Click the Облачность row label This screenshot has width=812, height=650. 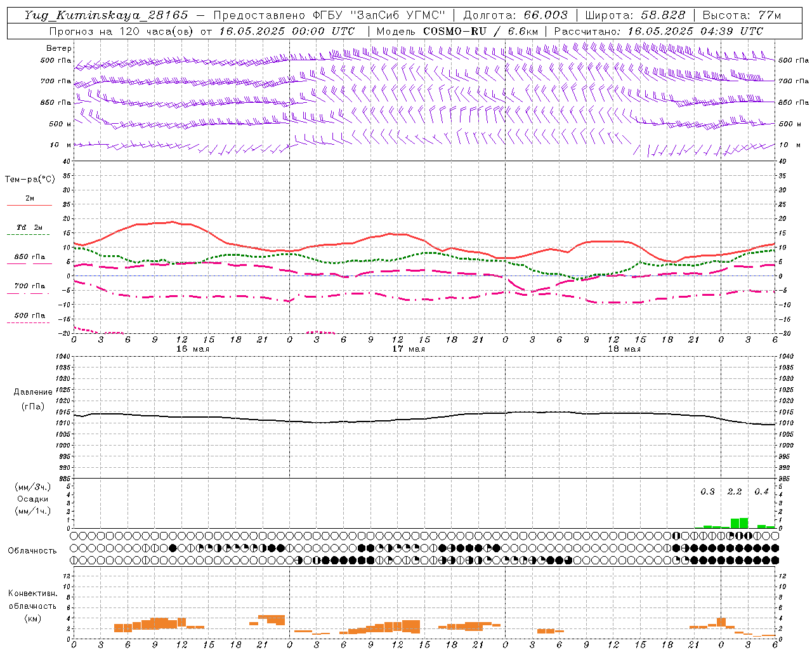pyautogui.click(x=32, y=550)
